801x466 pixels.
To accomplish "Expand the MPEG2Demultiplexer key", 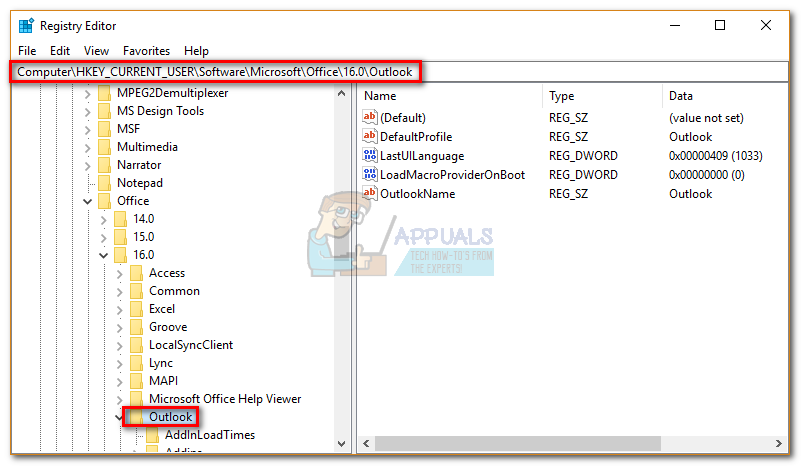I will (87, 94).
